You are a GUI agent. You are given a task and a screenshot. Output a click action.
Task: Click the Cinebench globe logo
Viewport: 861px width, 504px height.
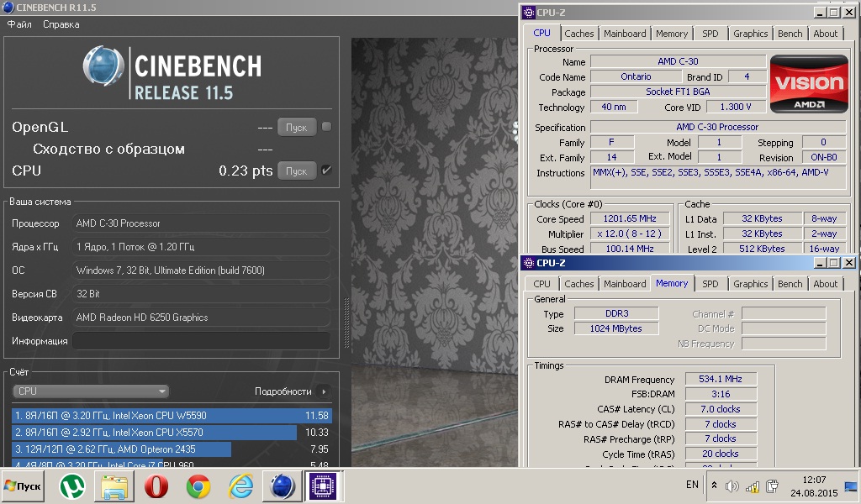coord(103,67)
